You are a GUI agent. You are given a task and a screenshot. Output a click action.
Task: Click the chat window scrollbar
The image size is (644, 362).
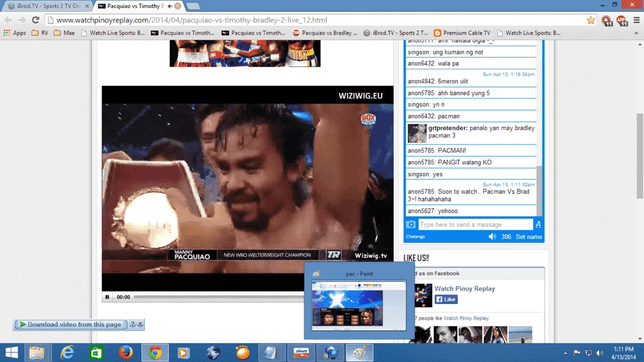pyautogui.click(x=539, y=191)
